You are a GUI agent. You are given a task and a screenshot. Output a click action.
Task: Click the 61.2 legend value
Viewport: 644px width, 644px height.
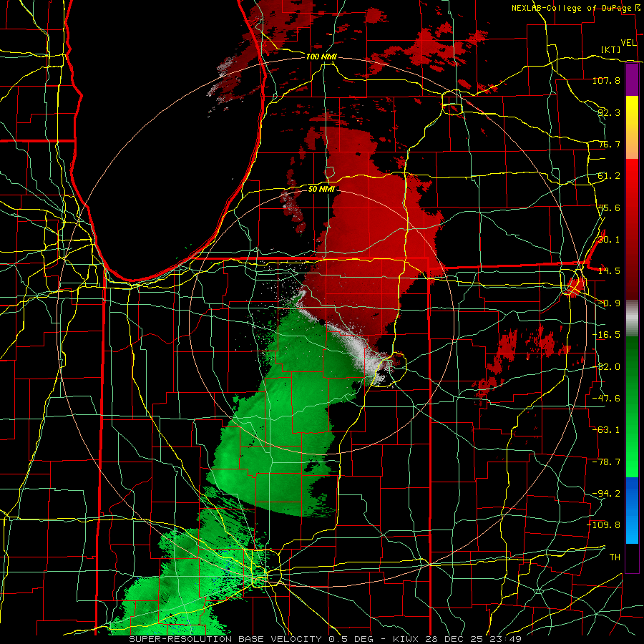pos(609,176)
